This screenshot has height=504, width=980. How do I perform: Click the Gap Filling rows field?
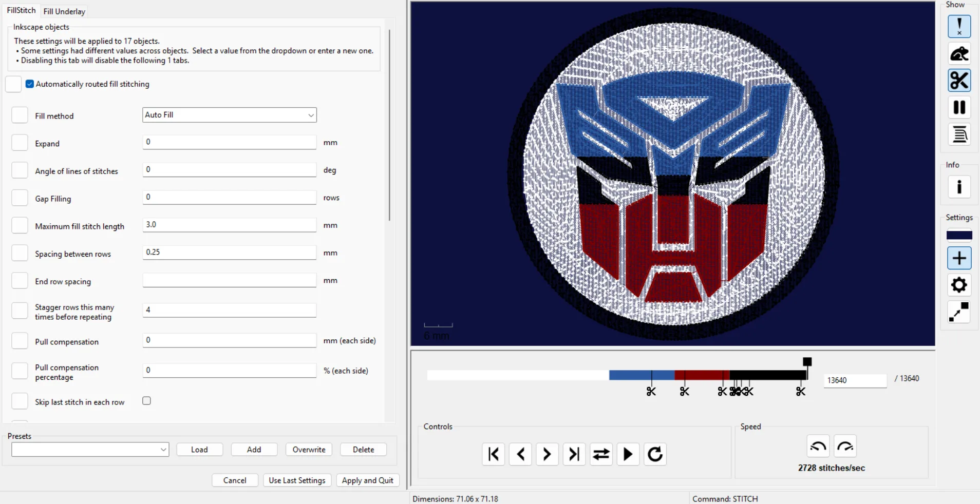coord(230,197)
